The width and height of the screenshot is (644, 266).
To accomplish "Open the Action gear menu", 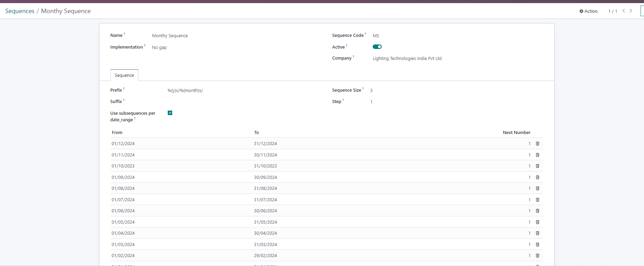I will 588,11.
